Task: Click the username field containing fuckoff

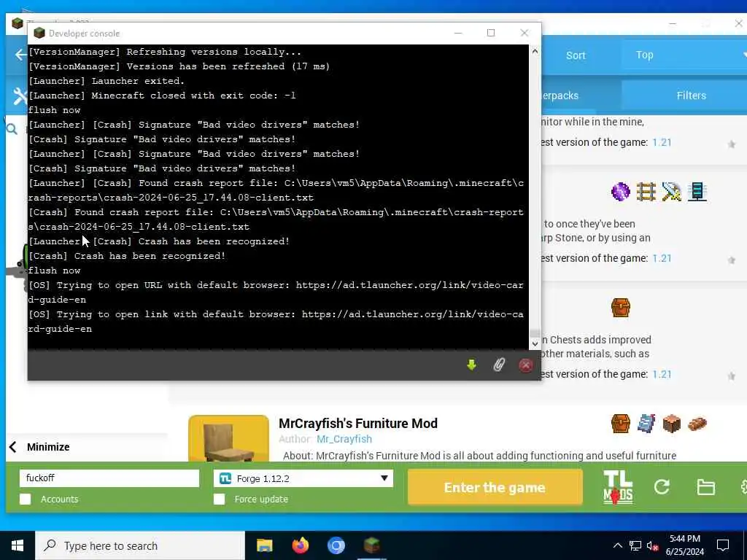Action: [x=109, y=478]
